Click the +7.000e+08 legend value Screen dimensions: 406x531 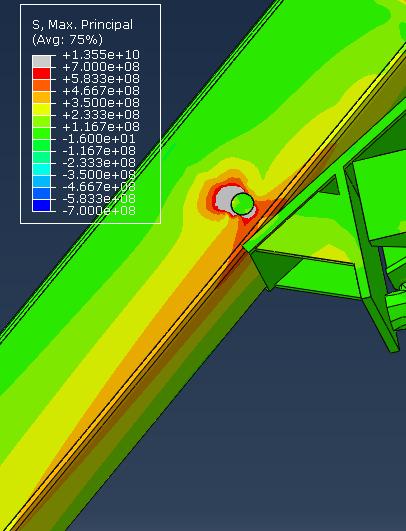[x=101, y=67]
